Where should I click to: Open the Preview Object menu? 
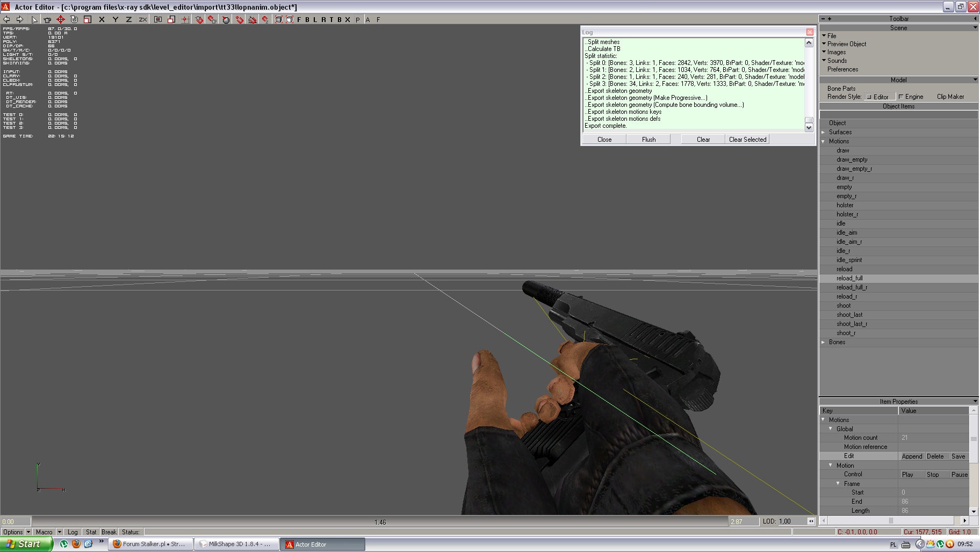[846, 44]
